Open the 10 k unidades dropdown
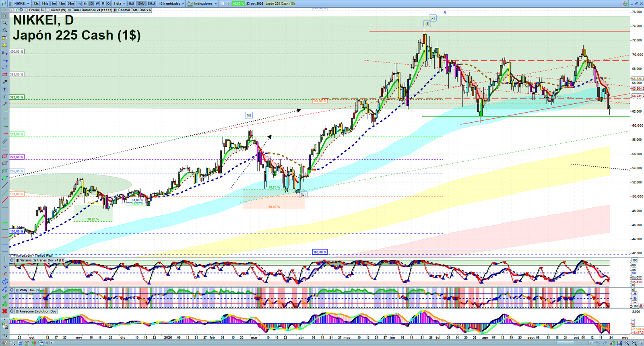The height and width of the screenshot is (346, 644). point(171,4)
